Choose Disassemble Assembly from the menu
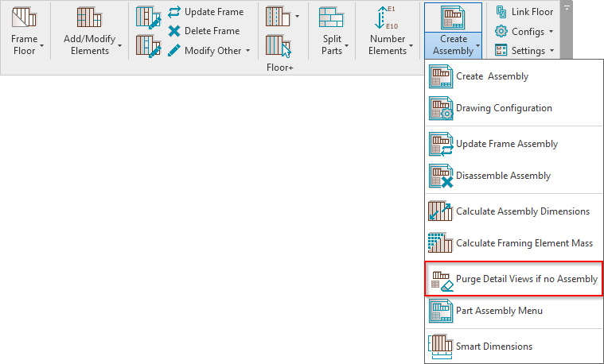604x364 pixels. (x=502, y=176)
